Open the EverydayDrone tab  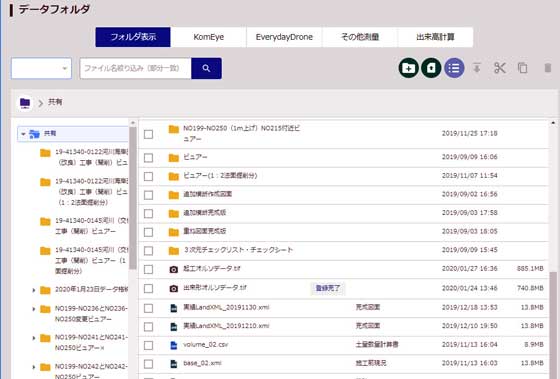click(x=284, y=37)
